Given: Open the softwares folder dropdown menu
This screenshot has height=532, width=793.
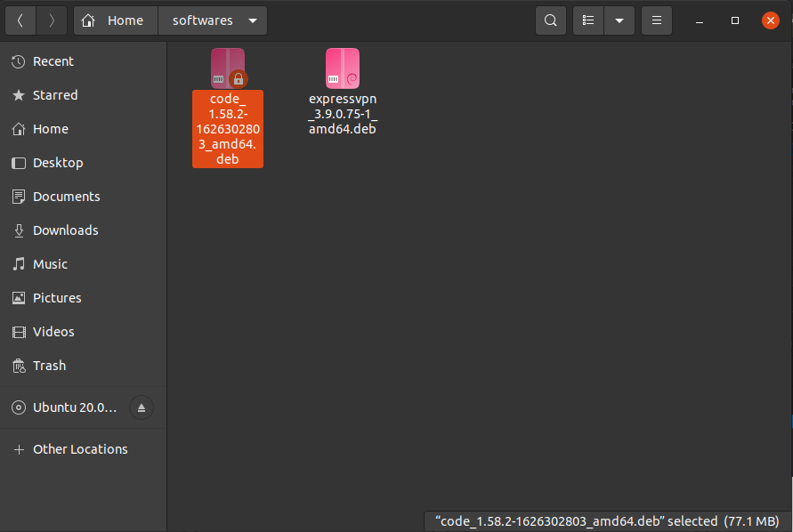Looking at the screenshot, I should 213,20.
